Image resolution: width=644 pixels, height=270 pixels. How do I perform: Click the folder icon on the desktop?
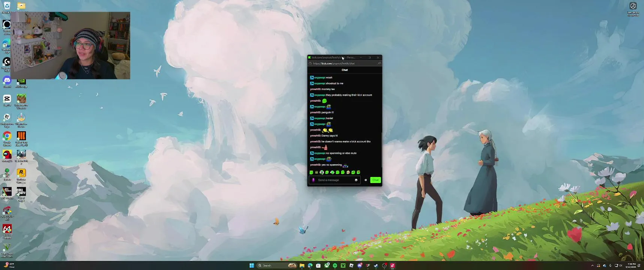(x=21, y=6)
